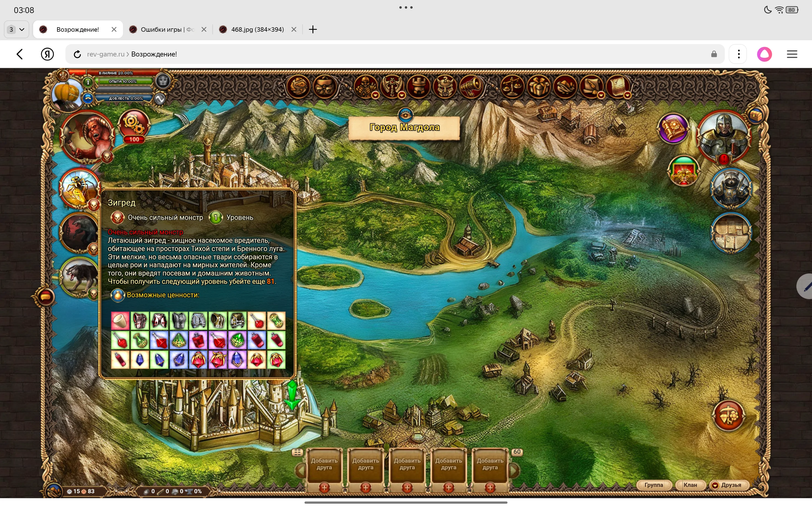Click the red treasure chest icon
Viewport: 812px width, 507px height.
684,172
